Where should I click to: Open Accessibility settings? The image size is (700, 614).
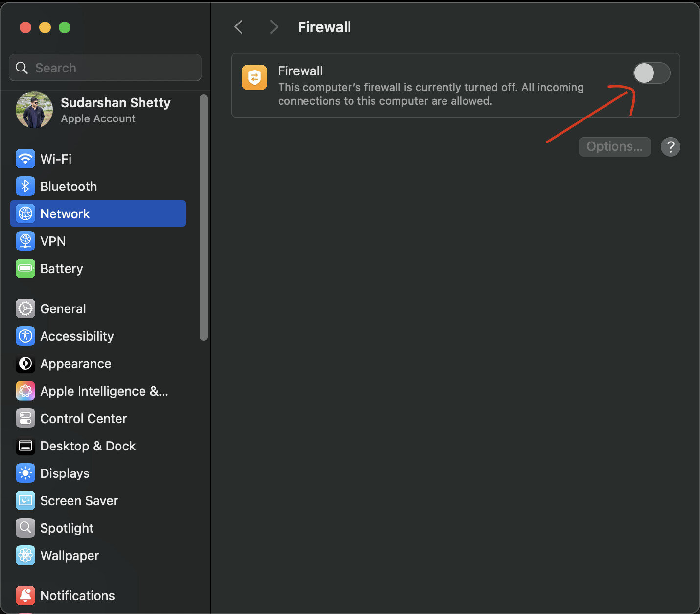(77, 336)
